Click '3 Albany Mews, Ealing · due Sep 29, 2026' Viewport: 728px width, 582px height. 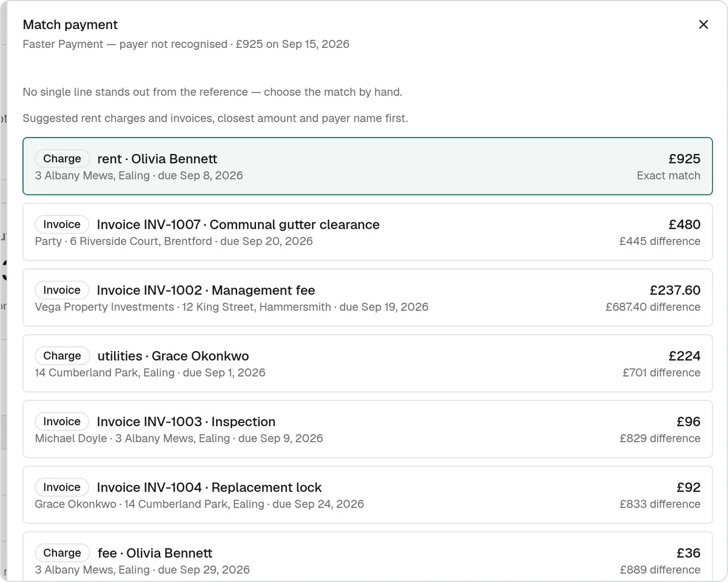tap(143, 570)
